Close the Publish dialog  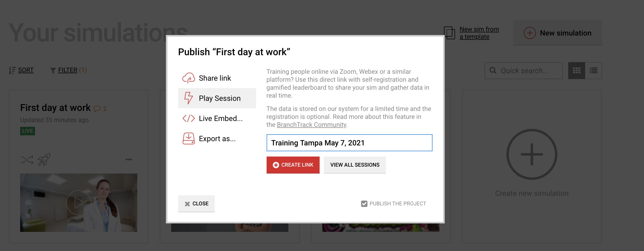tap(196, 204)
